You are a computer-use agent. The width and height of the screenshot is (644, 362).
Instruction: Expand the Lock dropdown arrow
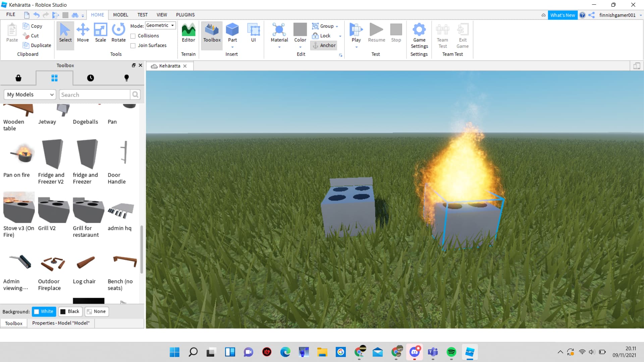340,36
